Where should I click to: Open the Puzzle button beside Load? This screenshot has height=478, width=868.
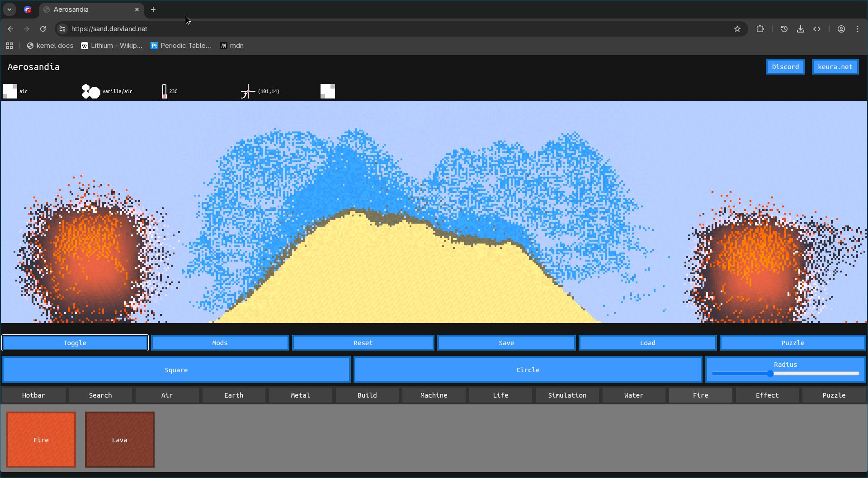click(x=793, y=343)
